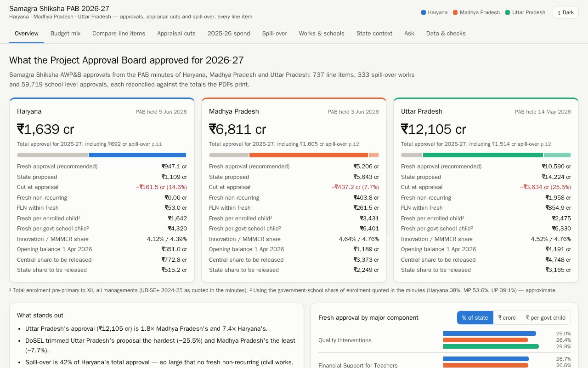Click Haryana approval split bar
Image resolution: width=588 pixels, height=368 pixels.
coord(102,155)
